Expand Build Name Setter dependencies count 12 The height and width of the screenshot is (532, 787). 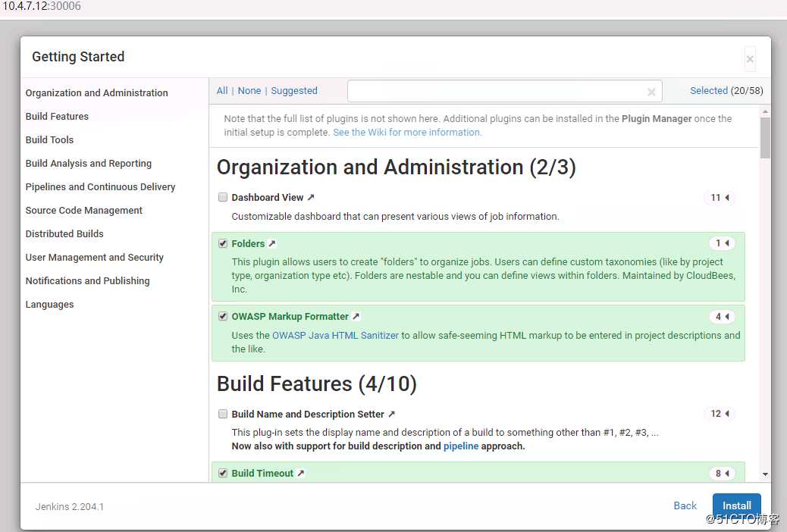point(720,414)
